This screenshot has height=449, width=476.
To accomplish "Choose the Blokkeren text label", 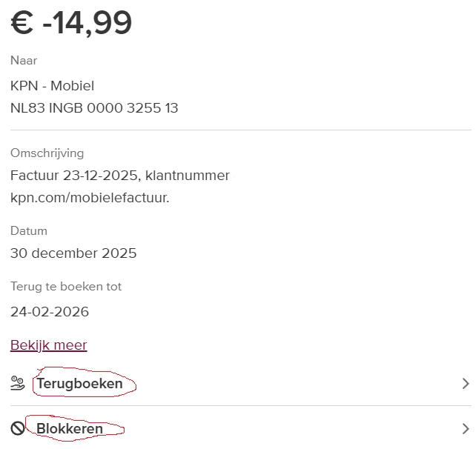I will click(x=70, y=428).
